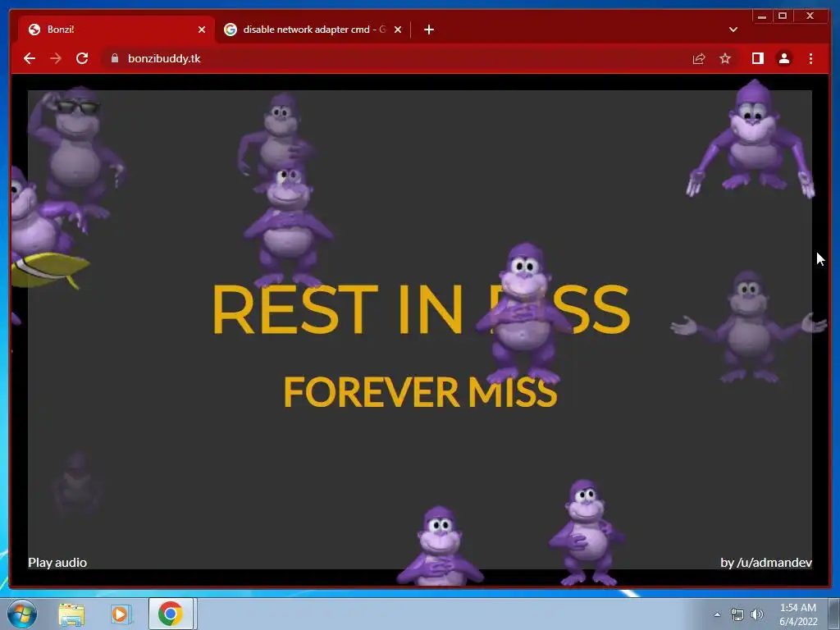Share this page using the share icon
This screenshot has height=630, width=840.
click(699, 59)
